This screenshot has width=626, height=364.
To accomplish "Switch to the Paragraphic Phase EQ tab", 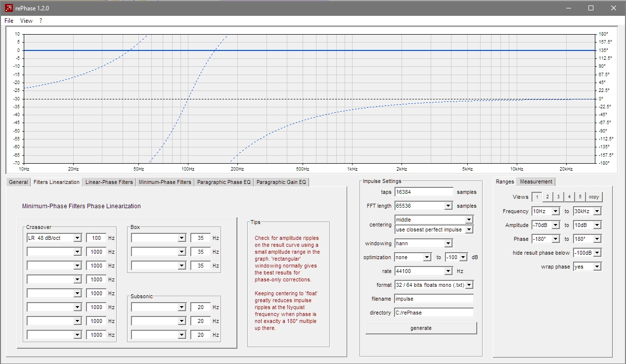I will (224, 182).
